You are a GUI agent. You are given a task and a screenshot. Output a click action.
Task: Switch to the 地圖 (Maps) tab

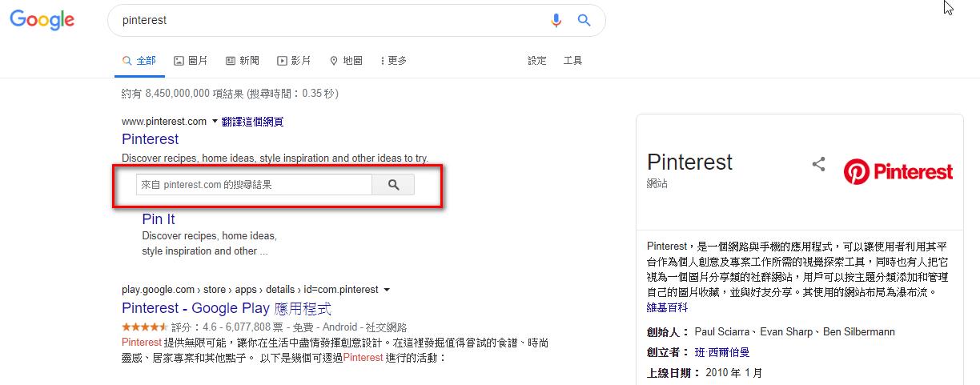346,61
